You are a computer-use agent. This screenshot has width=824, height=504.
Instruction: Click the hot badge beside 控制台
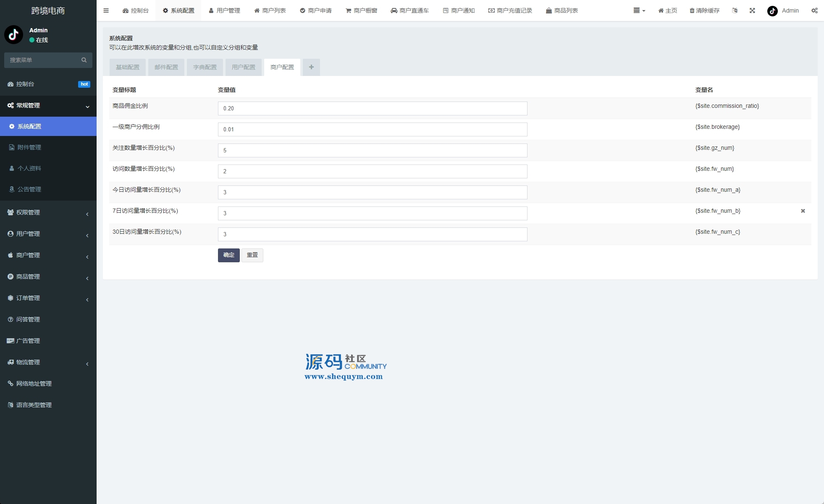click(x=84, y=84)
